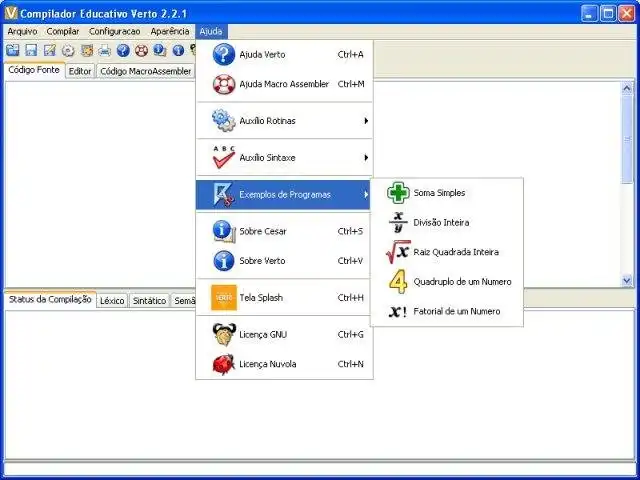Click the edit-with-pencil toolbar icon

(49, 50)
